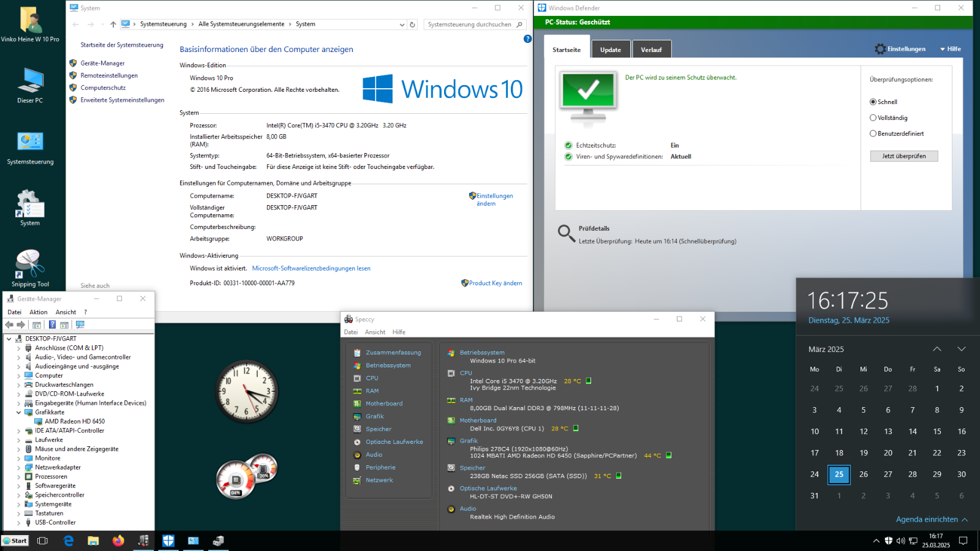Click Product Key ändern link

click(496, 283)
